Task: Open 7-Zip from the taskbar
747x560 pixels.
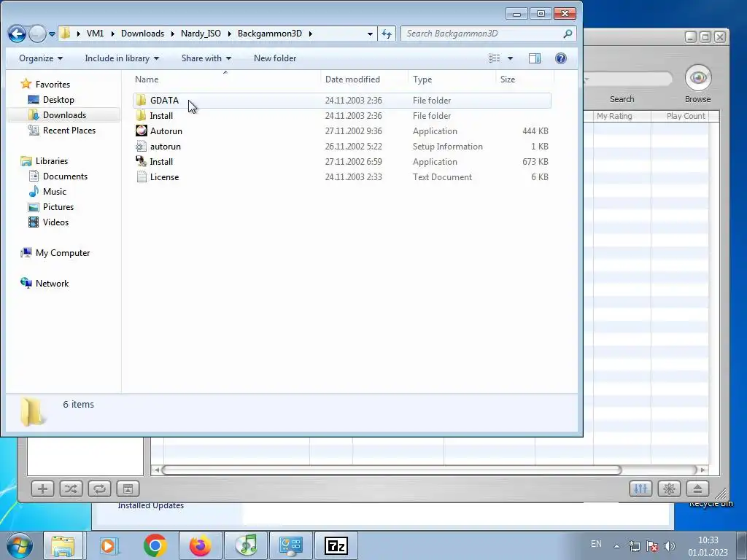Action: pos(336,545)
